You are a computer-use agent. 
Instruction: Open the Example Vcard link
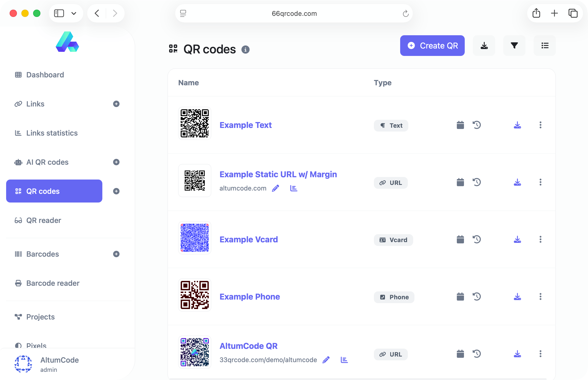point(249,240)
